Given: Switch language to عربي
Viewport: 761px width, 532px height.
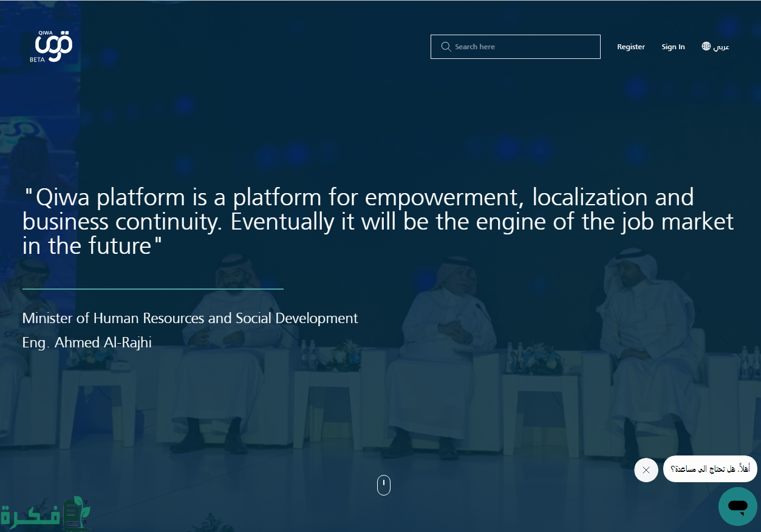Looking at the screenshot, I should point(722,47).
